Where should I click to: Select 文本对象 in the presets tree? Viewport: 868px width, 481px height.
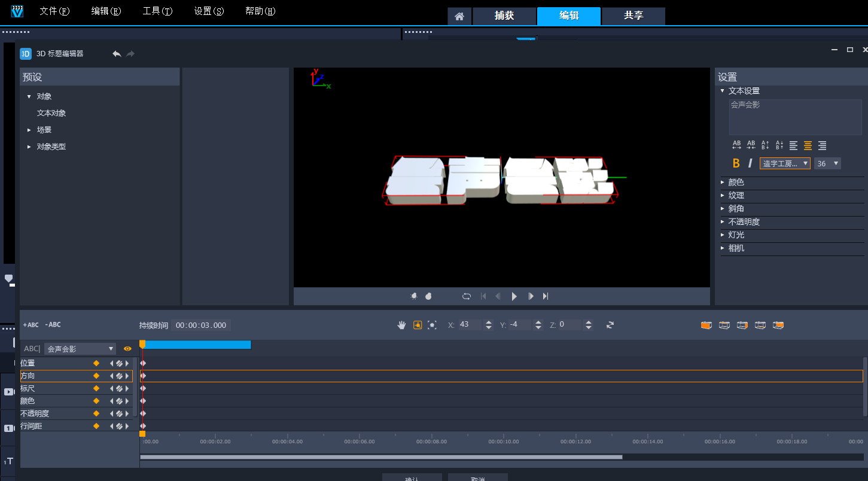pyautogui.click(x=51, y=113)
